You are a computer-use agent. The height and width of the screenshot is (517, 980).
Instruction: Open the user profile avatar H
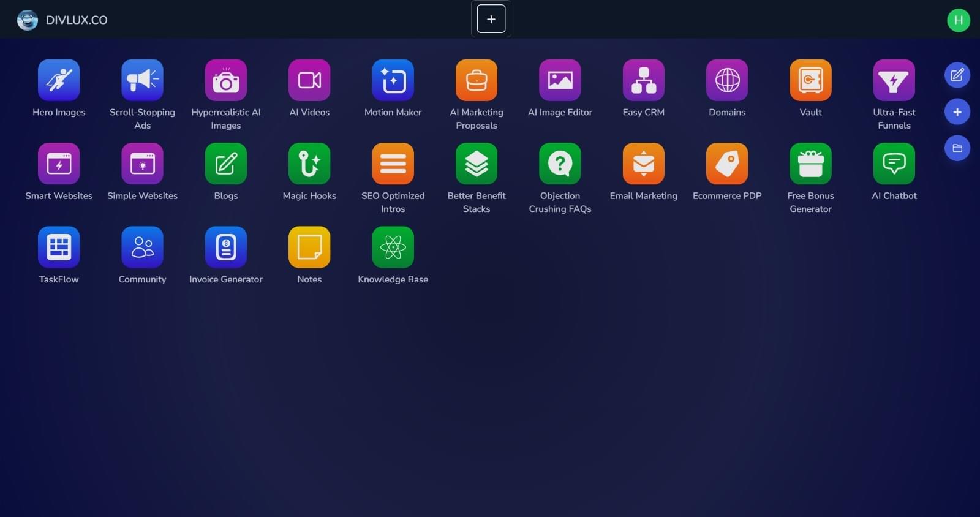tap(959, 20)
